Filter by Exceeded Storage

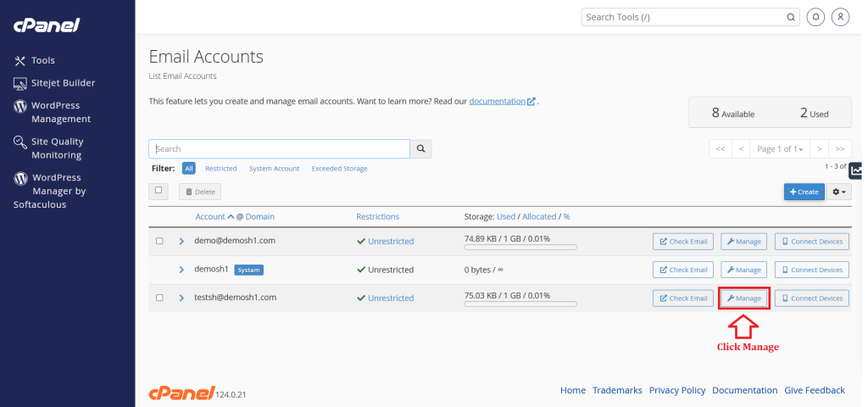click(339, 169)
